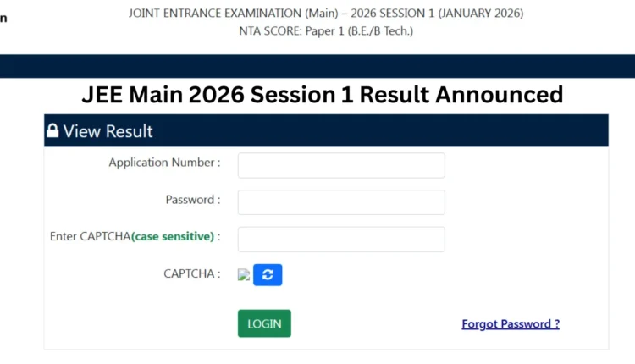
Task: Click the green (case sensitive) hint text
Action: pos(173,237)
